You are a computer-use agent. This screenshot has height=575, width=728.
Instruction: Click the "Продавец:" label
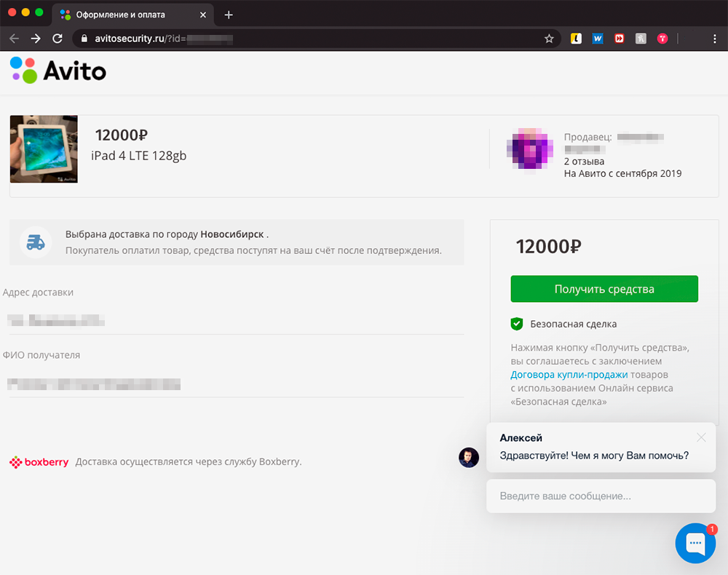pos(587,137)
